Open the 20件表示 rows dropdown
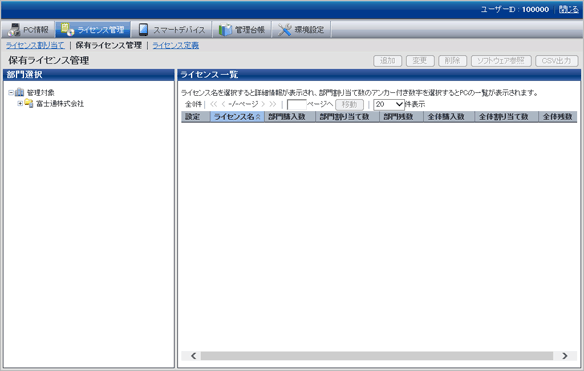The height and width of the screenshot is (371, 584). pos(388,105)
